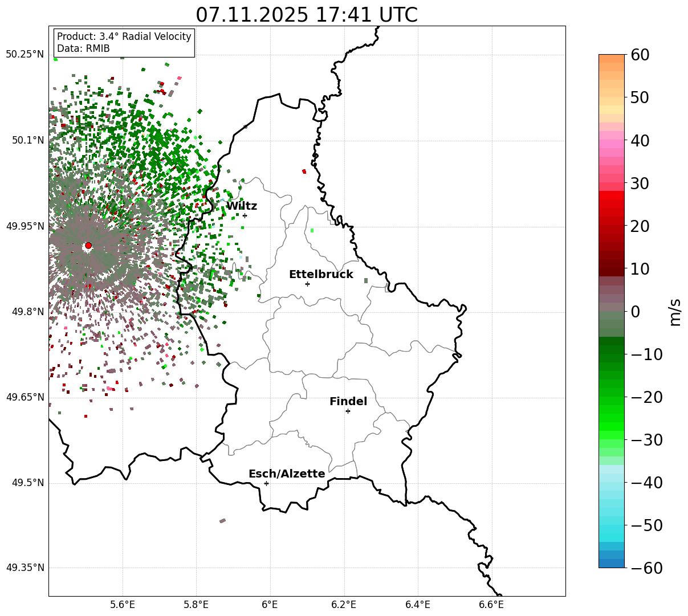
Task: Click the colorbar tick label 20
Action: [641, 226]
